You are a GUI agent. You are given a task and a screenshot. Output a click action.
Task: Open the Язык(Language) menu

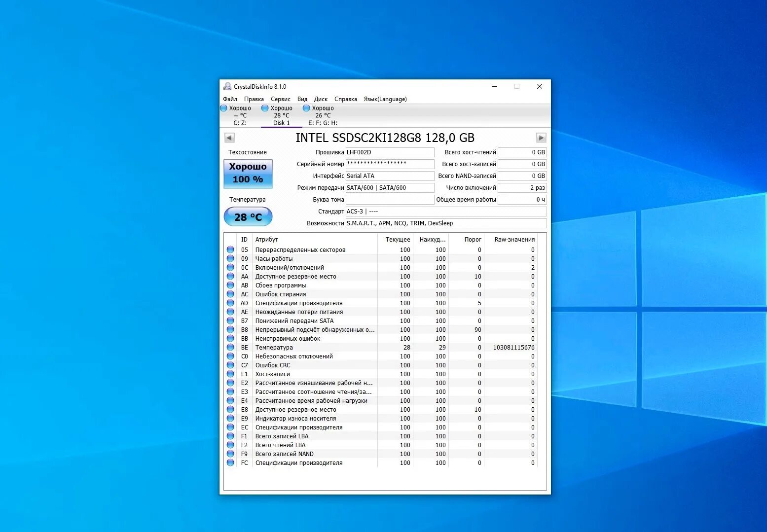coord(385,99)
